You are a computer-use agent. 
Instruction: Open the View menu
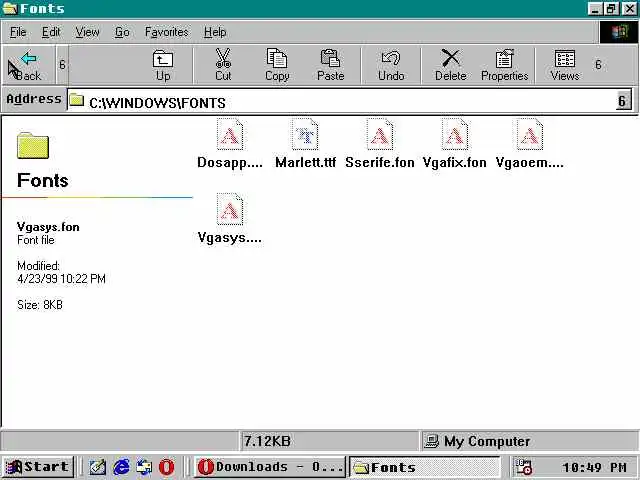pos(87,32)
